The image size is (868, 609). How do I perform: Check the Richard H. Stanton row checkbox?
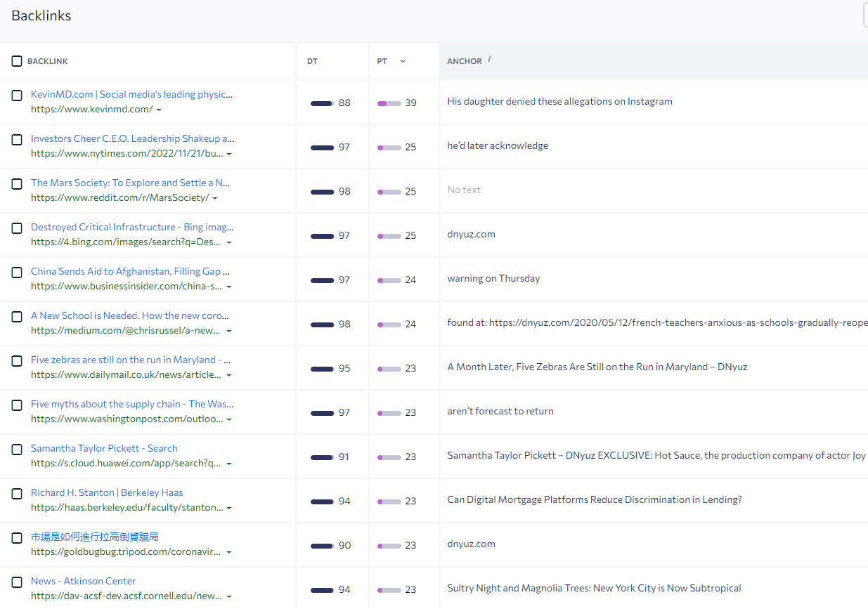(x=17, y=494)
